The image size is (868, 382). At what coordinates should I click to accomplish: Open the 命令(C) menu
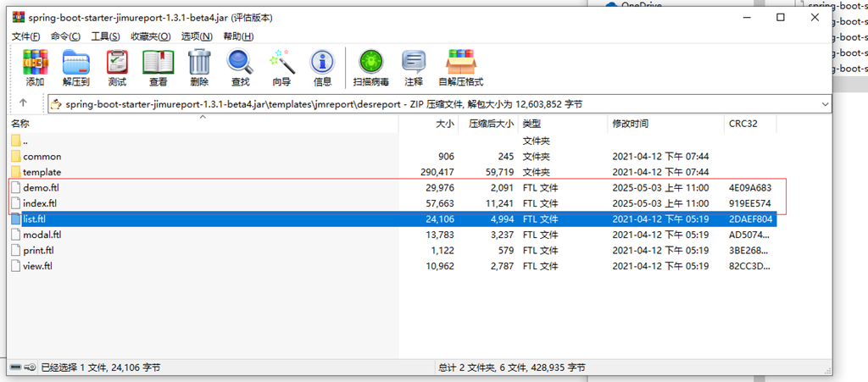pos(65,36)
